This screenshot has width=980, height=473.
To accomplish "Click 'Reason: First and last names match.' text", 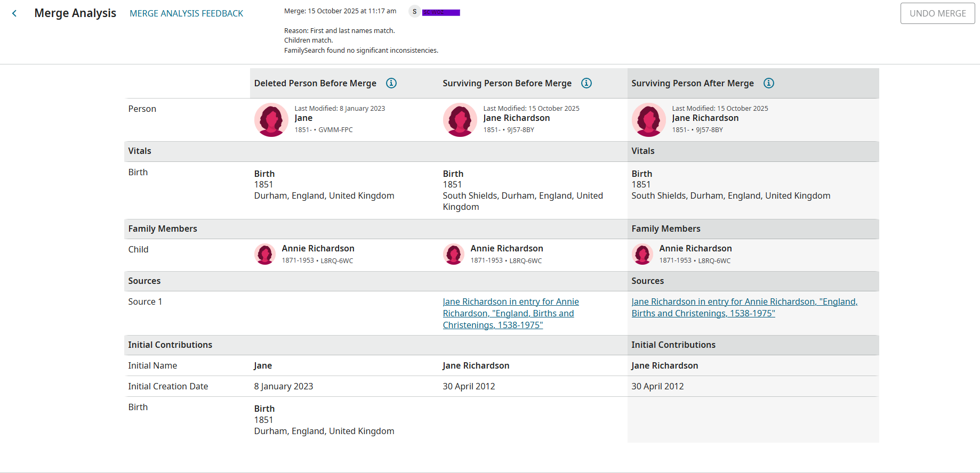I will pyautogui.click(x=340, y=31).
